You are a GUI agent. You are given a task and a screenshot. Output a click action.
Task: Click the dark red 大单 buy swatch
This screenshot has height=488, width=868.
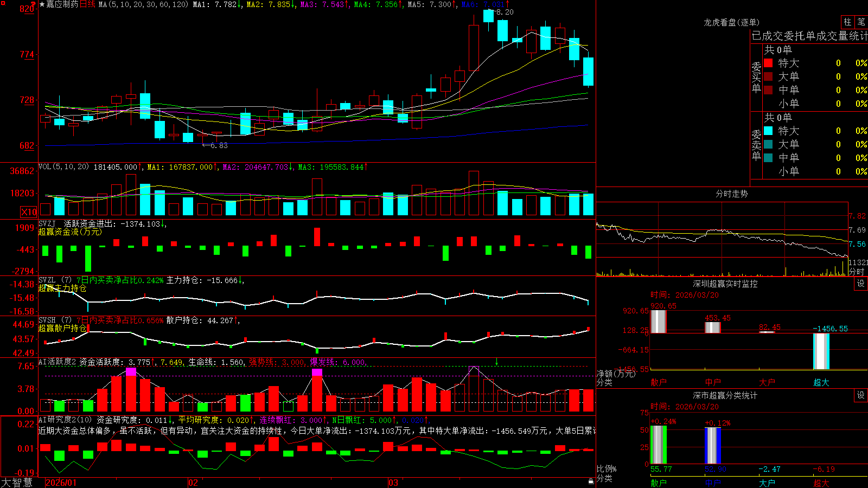click(768, 76)
